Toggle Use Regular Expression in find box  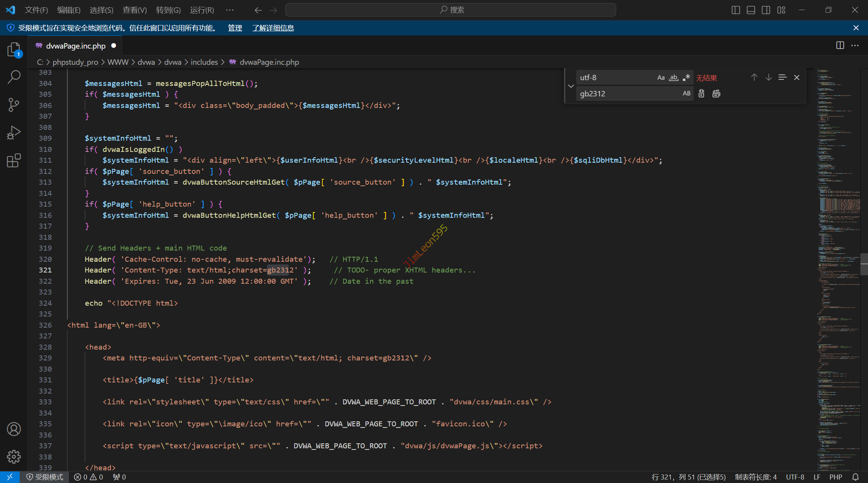(x=686, y=77)
